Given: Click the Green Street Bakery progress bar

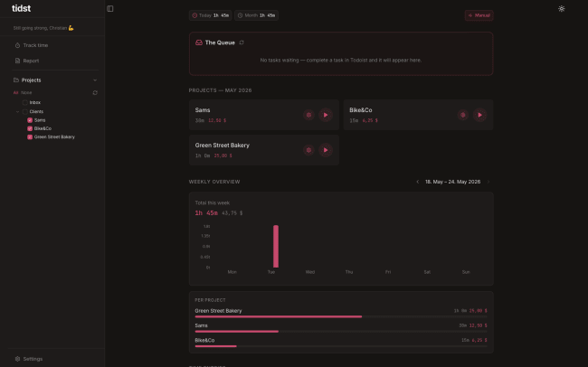Looking at the screenshot, I should [341, 316].
